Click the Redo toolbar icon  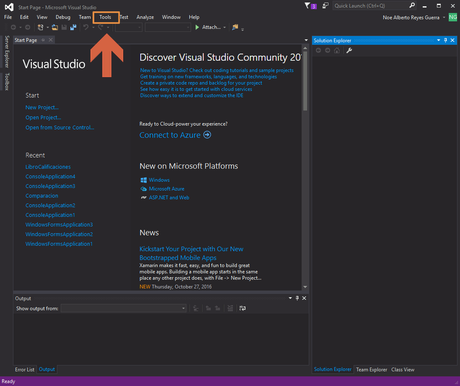pos(100,27)
